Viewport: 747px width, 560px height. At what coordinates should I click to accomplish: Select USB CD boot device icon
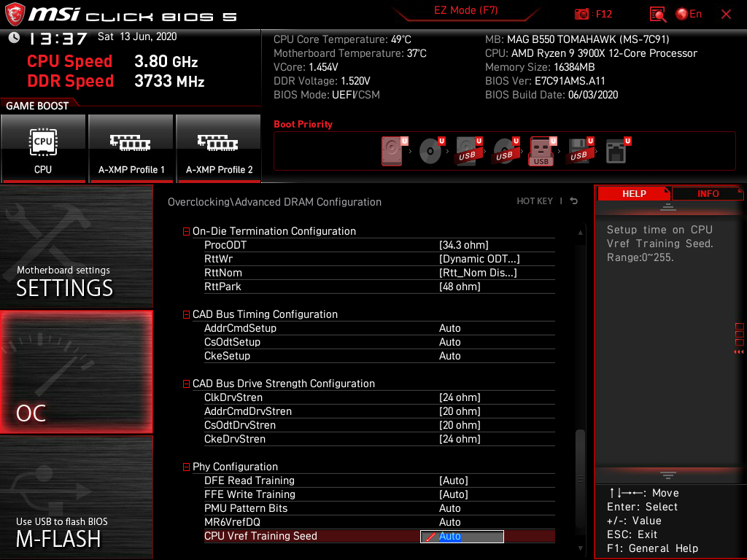coord(506,151)
